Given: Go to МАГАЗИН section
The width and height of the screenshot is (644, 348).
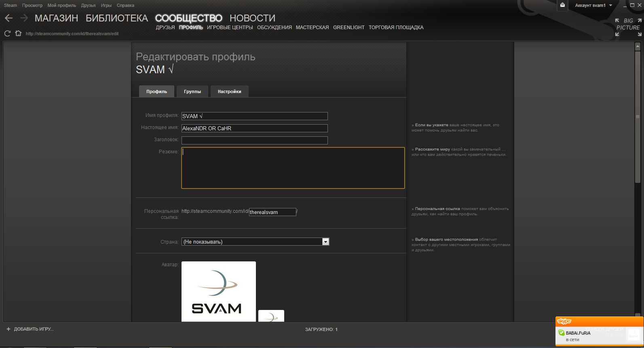Looking at the screenshot, I should coord(57,18).
